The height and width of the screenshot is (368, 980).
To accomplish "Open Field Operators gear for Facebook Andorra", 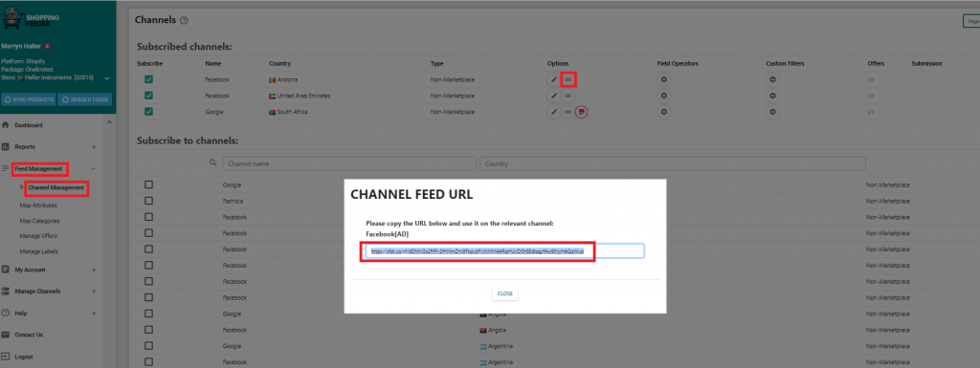I will [x=664, y=80].
